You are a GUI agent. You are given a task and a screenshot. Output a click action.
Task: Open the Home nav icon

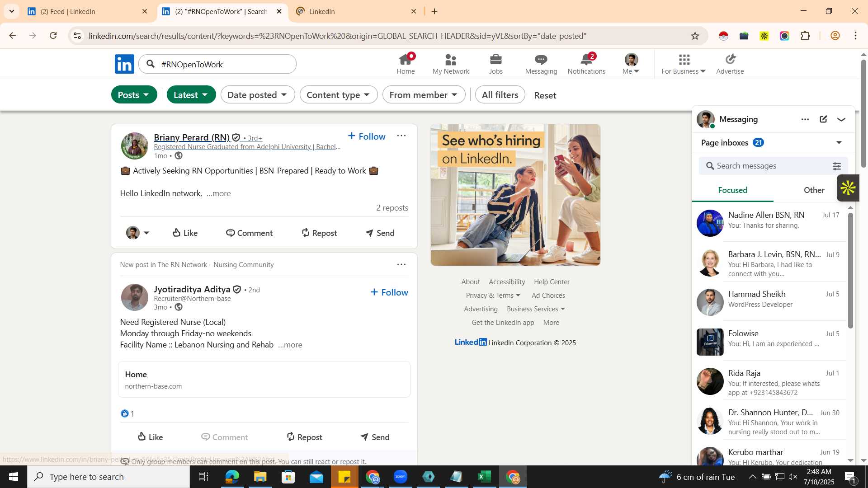pyautogui.click(x=406, y=64)
